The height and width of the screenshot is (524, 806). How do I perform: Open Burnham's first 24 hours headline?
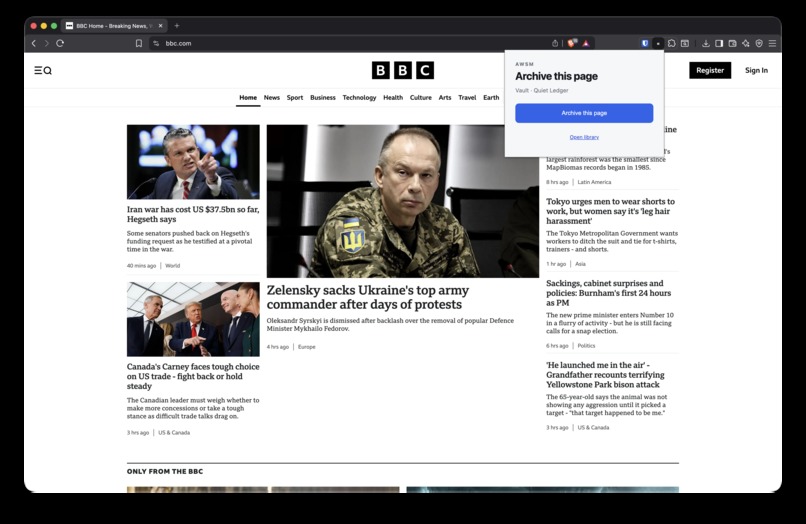(x=609, y=293)
